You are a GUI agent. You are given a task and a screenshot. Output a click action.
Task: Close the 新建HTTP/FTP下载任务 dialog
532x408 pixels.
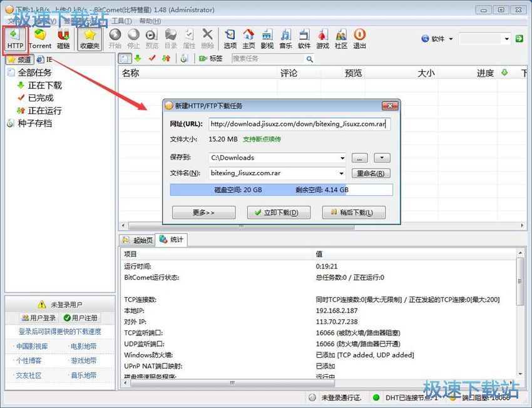coord(390,106)
